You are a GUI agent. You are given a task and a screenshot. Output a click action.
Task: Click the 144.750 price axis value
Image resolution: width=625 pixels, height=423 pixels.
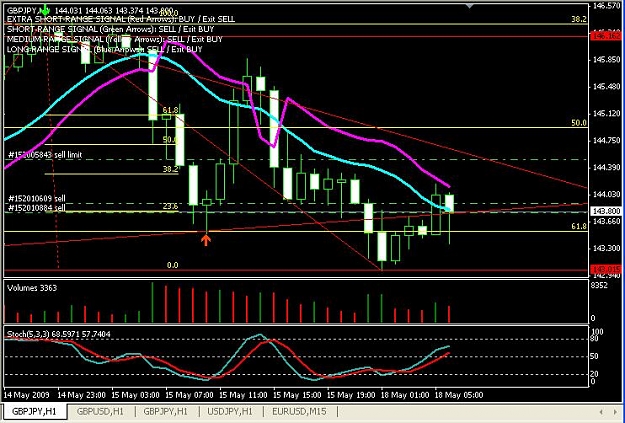click(606, 140)
